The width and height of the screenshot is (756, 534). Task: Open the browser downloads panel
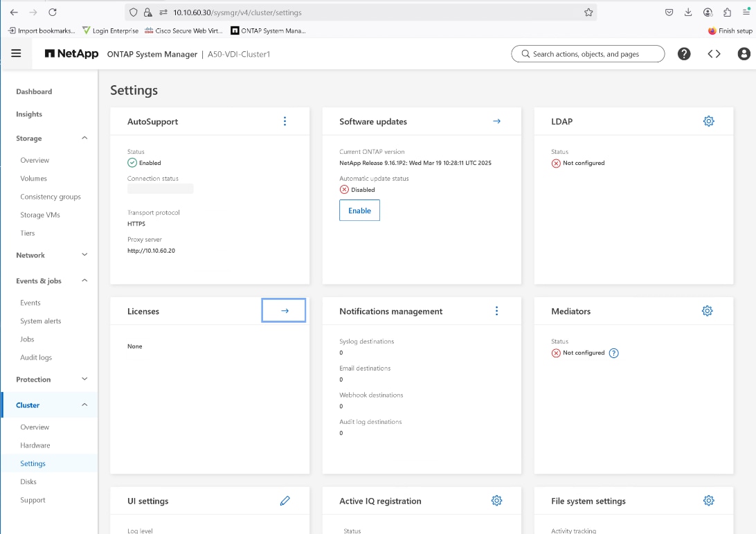coord(688,12)
